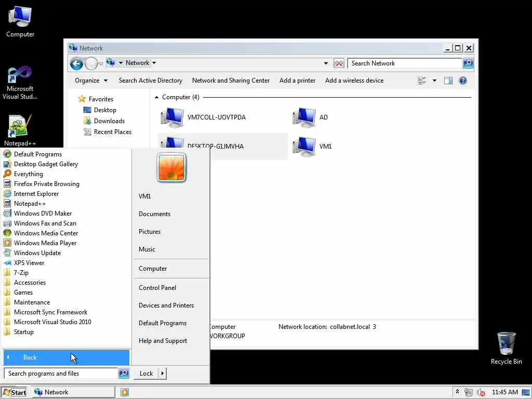Open Help and Support
The height and width of the screenshot is (399, 532).
[x=163, y=341]
